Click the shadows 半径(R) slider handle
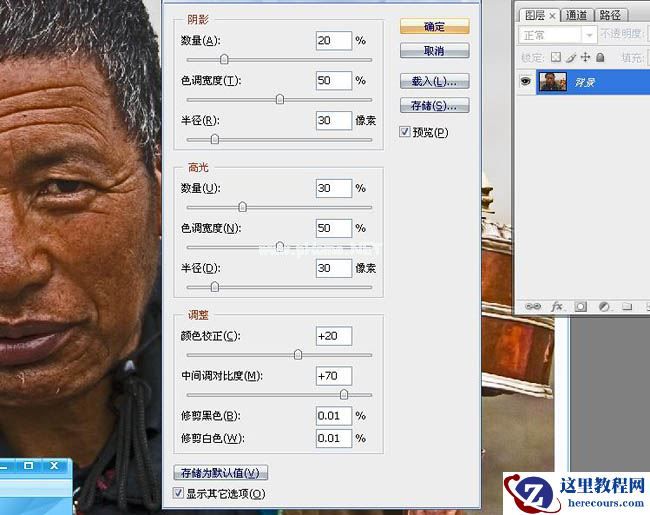 click(215, 139)
